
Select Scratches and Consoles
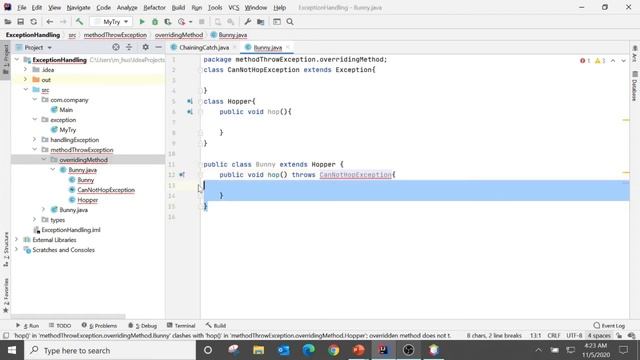(63, 250)
